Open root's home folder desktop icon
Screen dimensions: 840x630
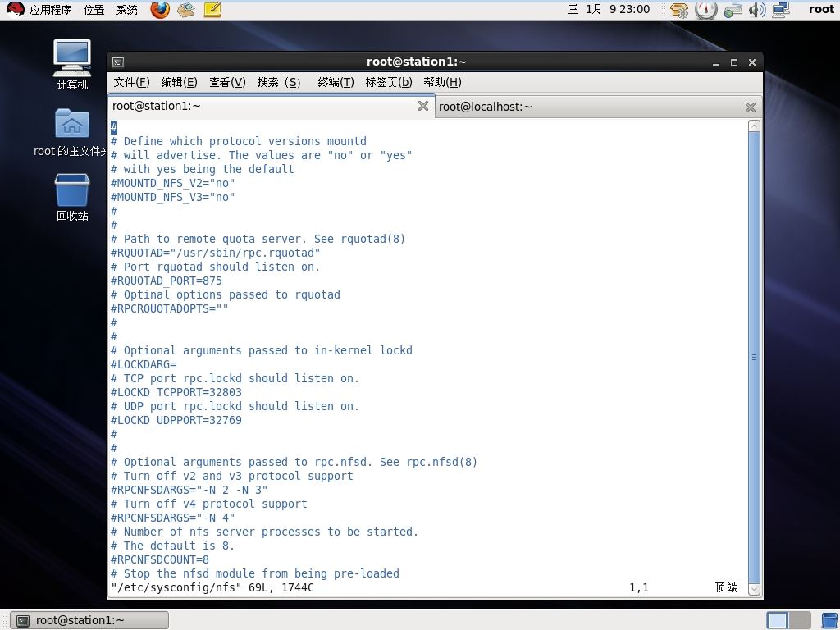tap(72, 132)
